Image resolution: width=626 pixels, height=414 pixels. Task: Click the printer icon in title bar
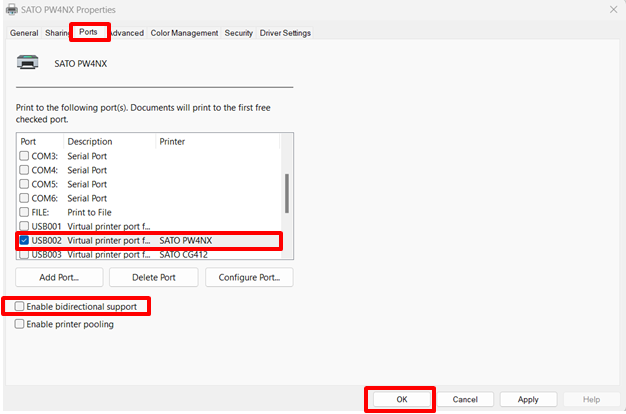tap(10, 9)
